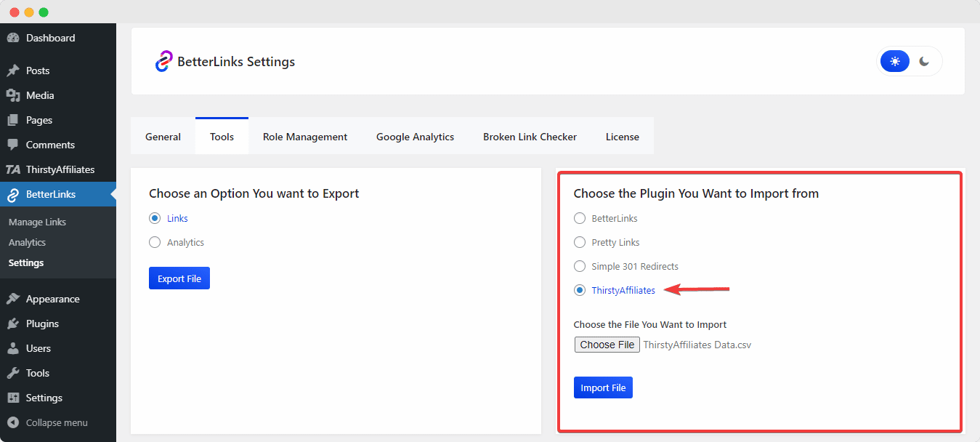This screenshot has height=442, width=980.
Task: Switch to Role Management tab
Action: click(x=305, y=136)
